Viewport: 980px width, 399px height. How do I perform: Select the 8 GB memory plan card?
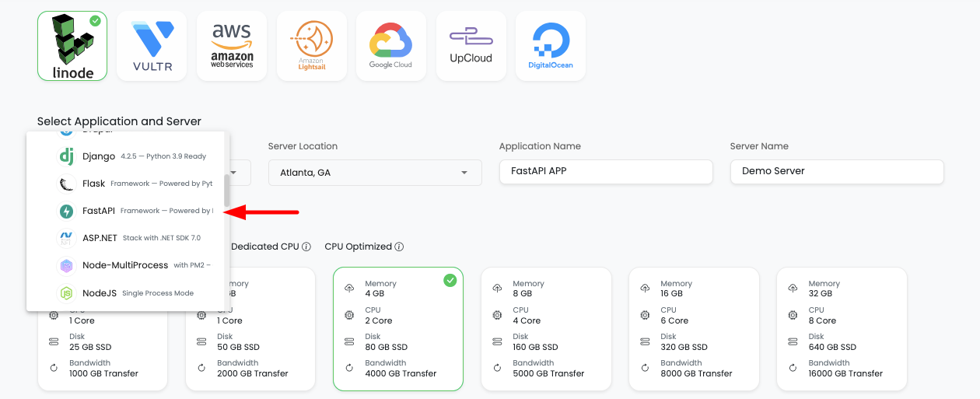tap(546, 329)
